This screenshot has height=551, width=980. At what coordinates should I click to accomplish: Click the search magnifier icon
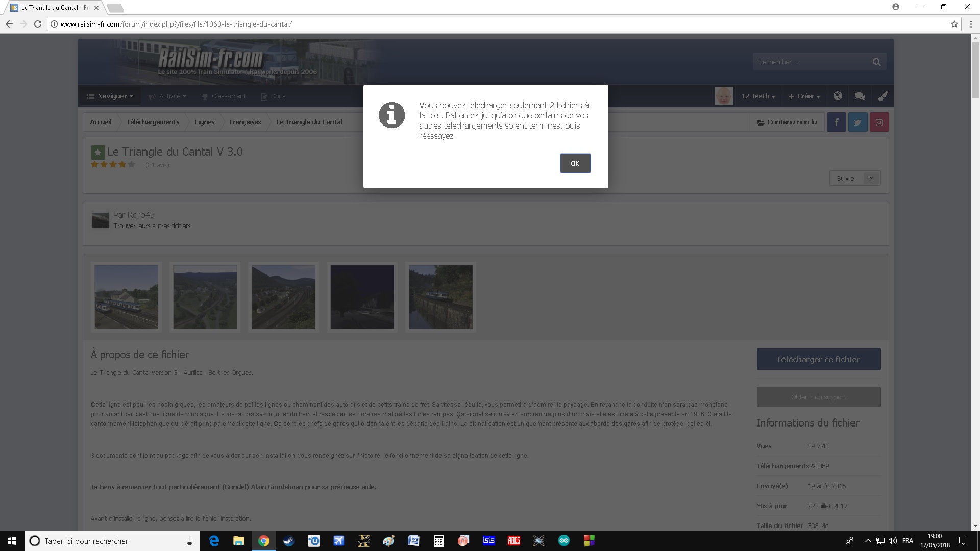[877, 62]
